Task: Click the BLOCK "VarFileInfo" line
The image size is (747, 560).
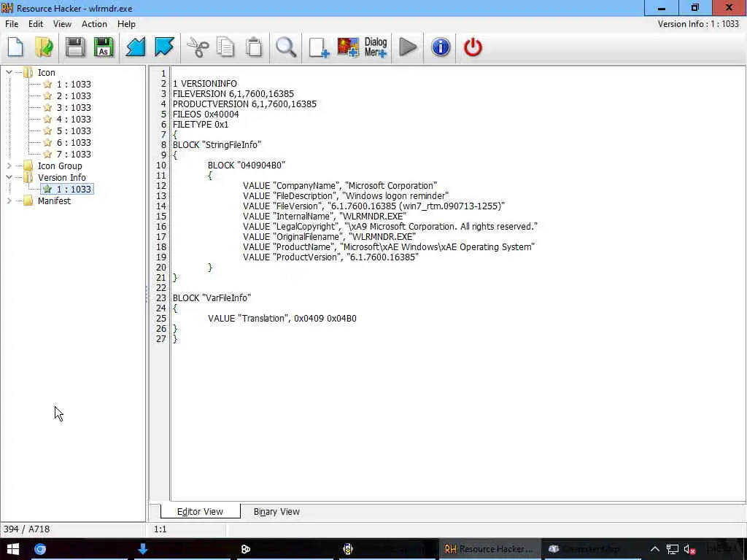Action: (212, 298)
